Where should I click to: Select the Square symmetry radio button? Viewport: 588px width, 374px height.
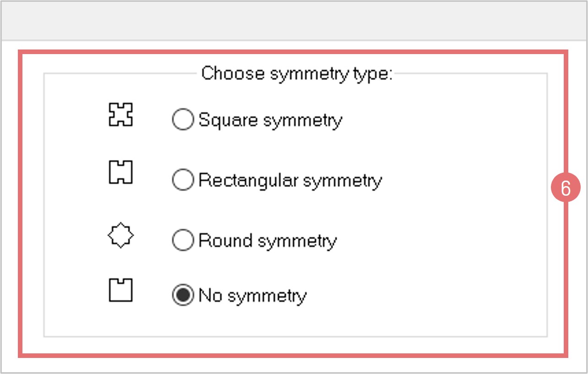(182, 120)
